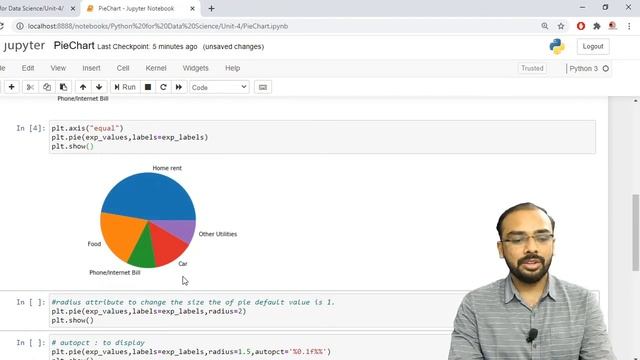The height and width of the screenshot is (360, 640).
Task: Open the Widgets menu
Action: (195, 68)
